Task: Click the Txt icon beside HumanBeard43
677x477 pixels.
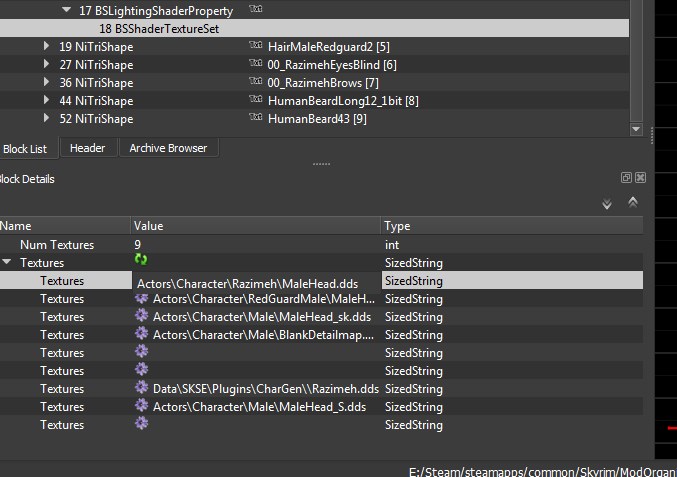Action: [x=256, y=117]
